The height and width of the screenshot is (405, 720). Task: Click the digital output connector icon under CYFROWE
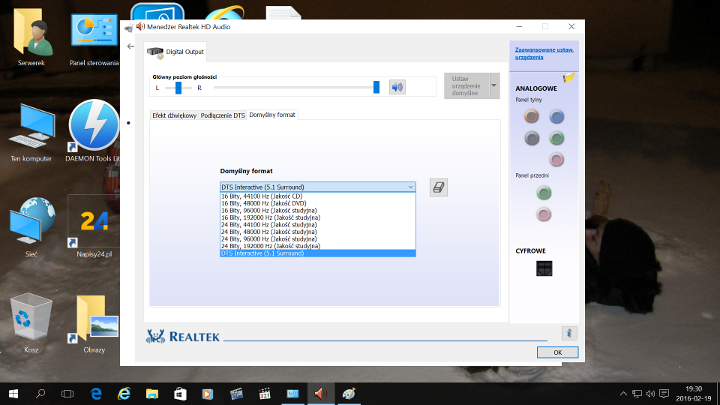tap(544, 268)
